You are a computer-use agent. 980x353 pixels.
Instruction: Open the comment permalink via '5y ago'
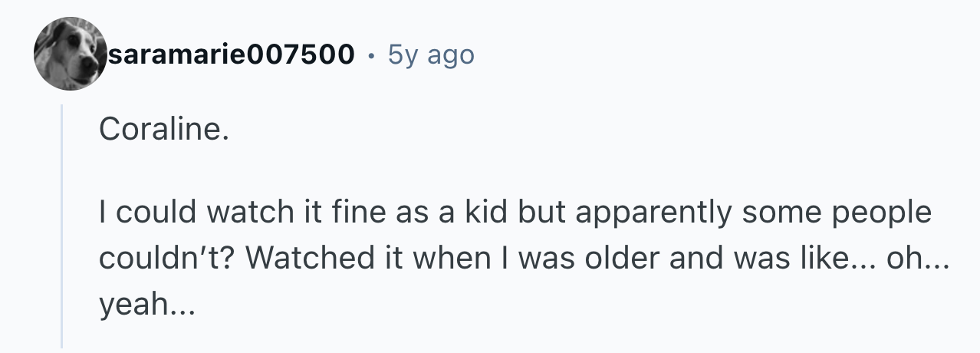click(x=431, y=54)
